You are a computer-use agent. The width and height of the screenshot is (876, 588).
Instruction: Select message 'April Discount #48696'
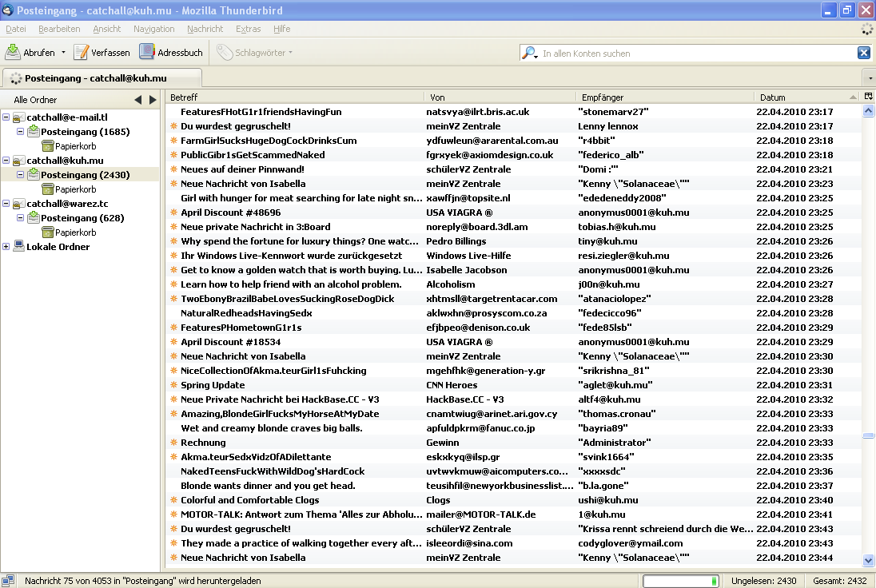point(514,213)
